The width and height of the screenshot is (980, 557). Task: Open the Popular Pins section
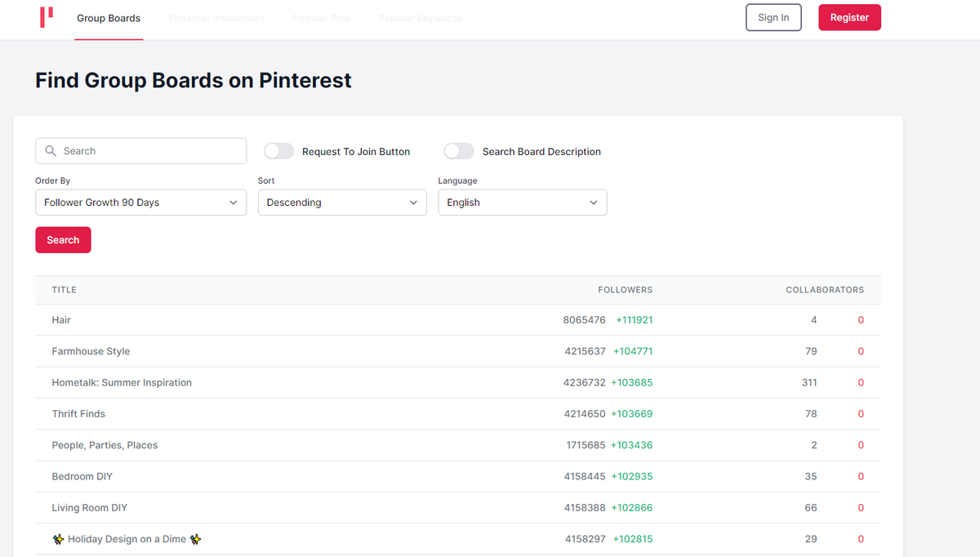[321, 18]
